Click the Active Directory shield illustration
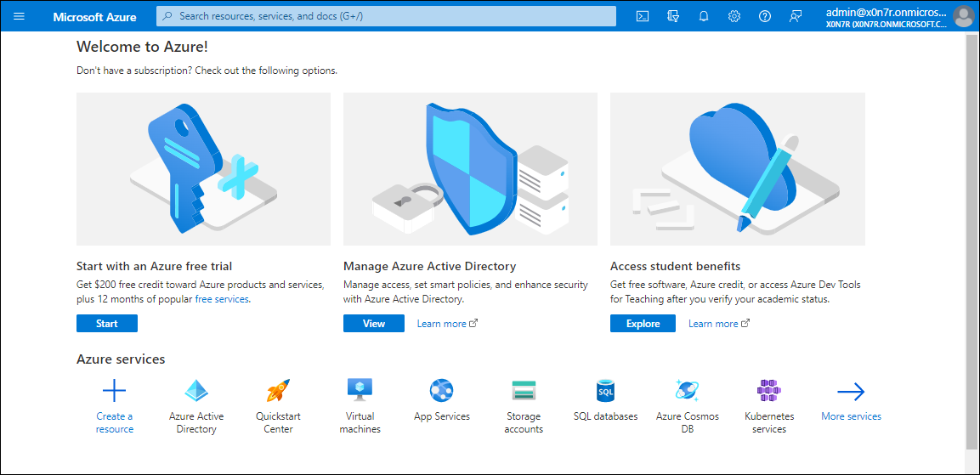The width and height of the screenshot is (980, 475). coord(471,169)
